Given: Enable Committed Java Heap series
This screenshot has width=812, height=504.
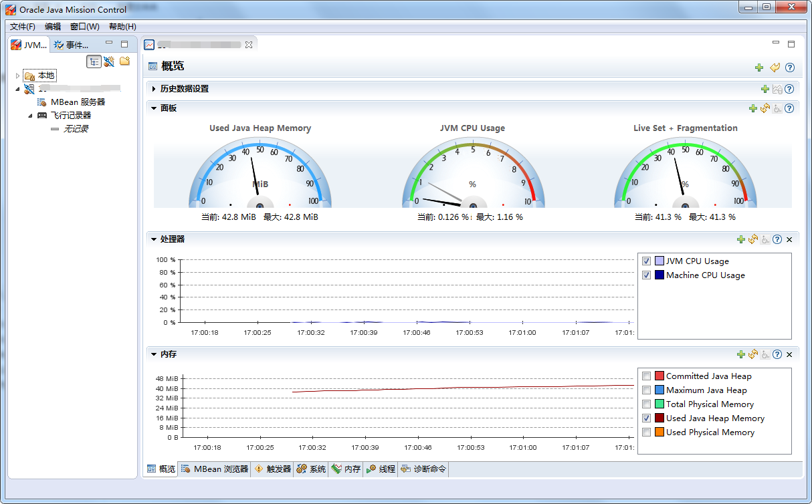Looking at the screenshot, I should click(647, 376).
